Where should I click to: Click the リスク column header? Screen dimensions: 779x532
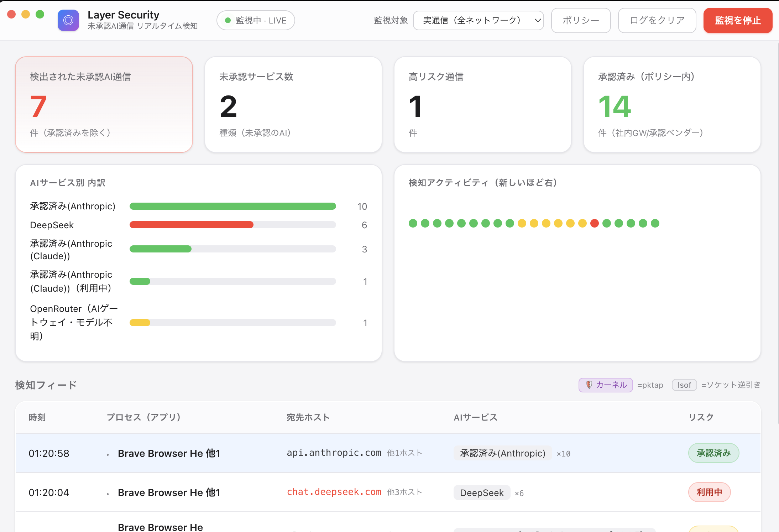coord(701,417)
